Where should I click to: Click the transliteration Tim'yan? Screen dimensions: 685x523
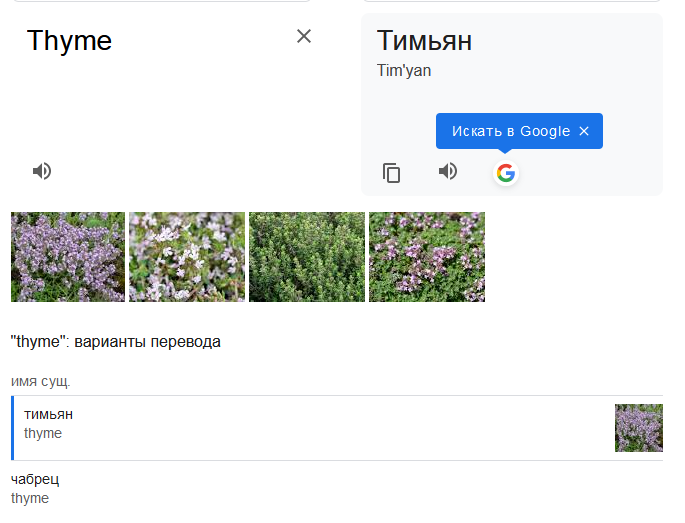click(x=404, y=70)
